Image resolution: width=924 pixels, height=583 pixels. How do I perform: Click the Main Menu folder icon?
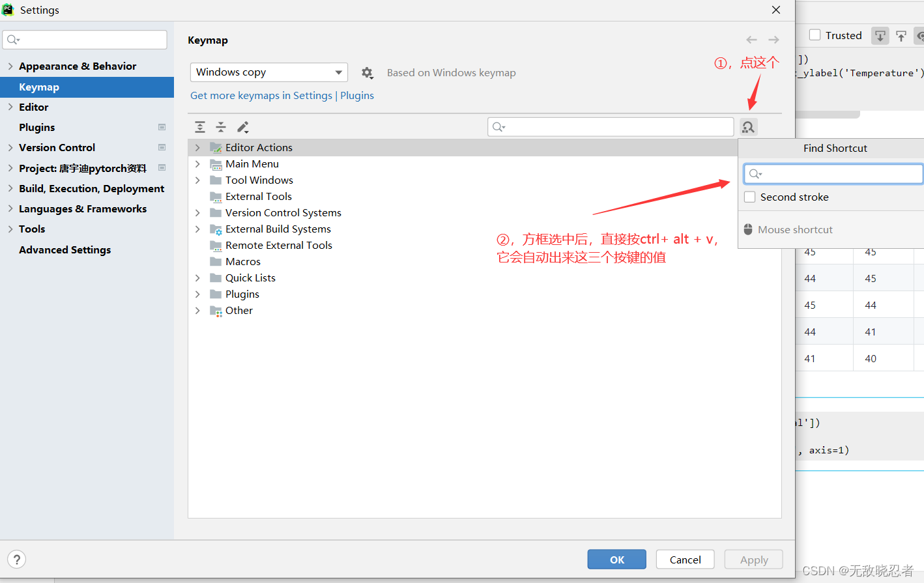point(216,164)
